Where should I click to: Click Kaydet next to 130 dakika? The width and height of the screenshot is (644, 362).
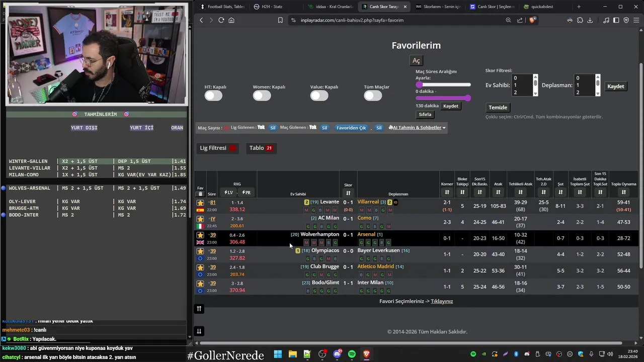pyautogui.click(x=451, y=106)
